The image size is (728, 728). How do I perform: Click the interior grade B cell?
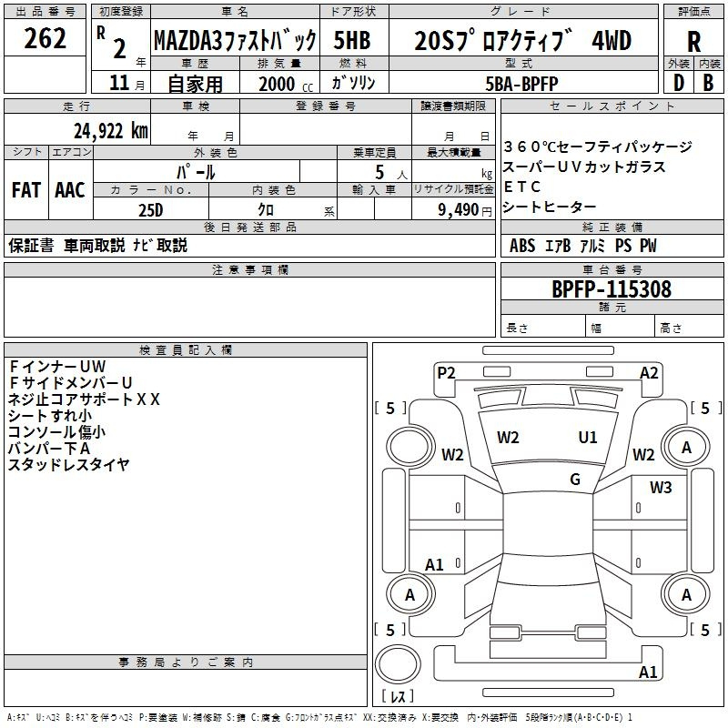(x=708, y=82)
